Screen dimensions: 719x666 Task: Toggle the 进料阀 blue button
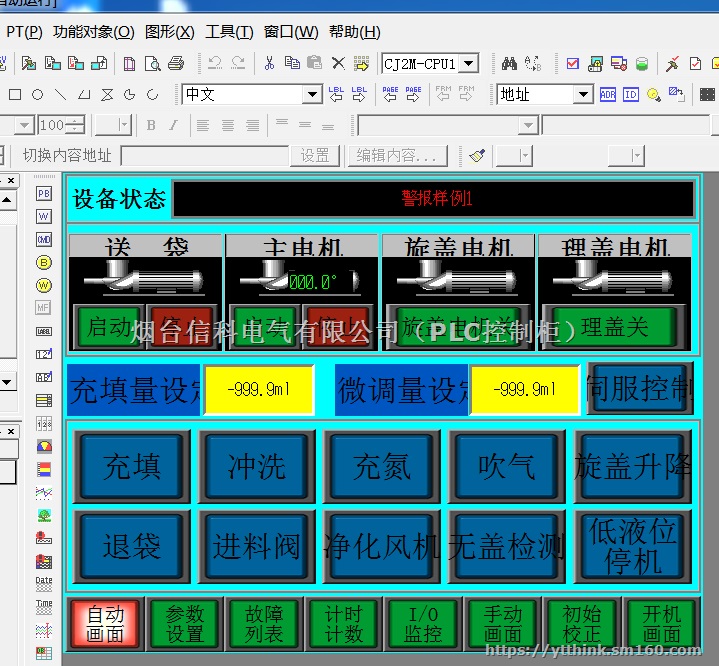tap(256, 546)
